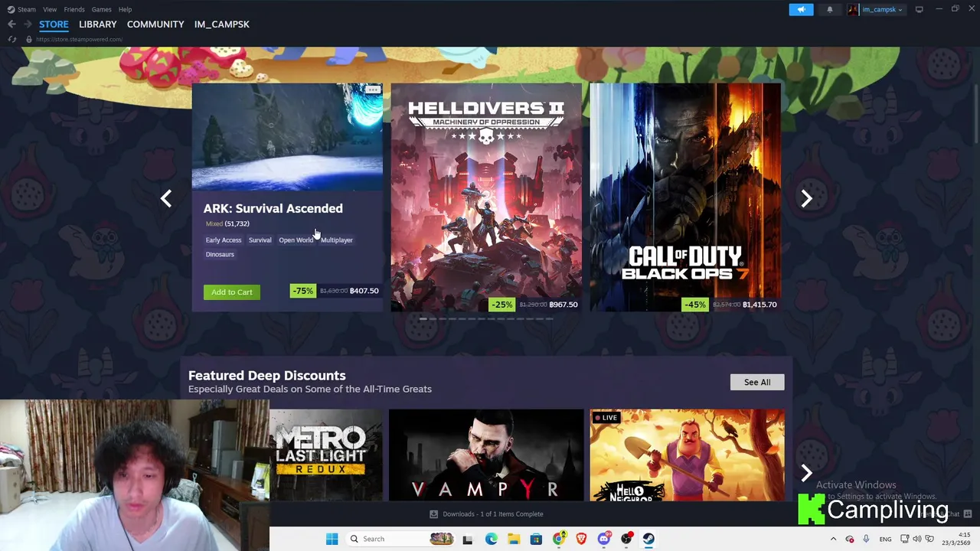980x551 pixels.
Task: Go forward with the navigation arrow
Action: pyautogui.click(x=28, y=24)
